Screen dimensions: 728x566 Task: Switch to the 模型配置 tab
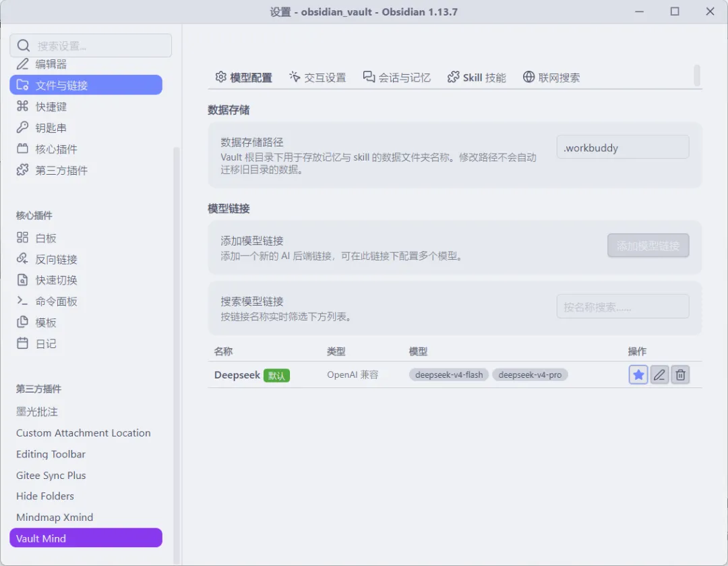(x=244, y=77)
